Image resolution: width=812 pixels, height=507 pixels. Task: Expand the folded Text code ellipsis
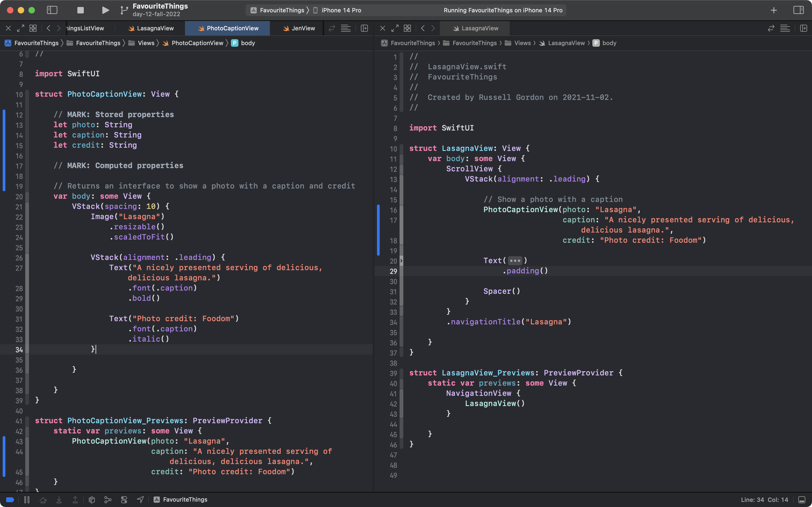(x=515, y=260)
